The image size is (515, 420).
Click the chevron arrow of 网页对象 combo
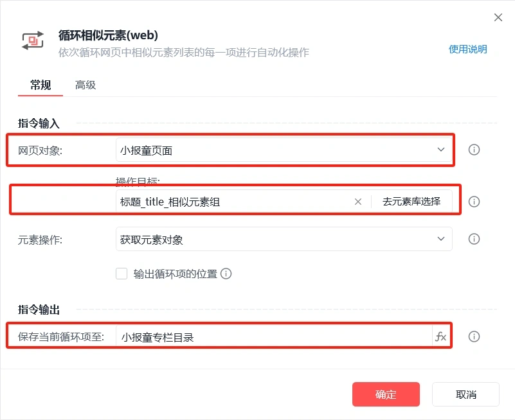(441, 150)
